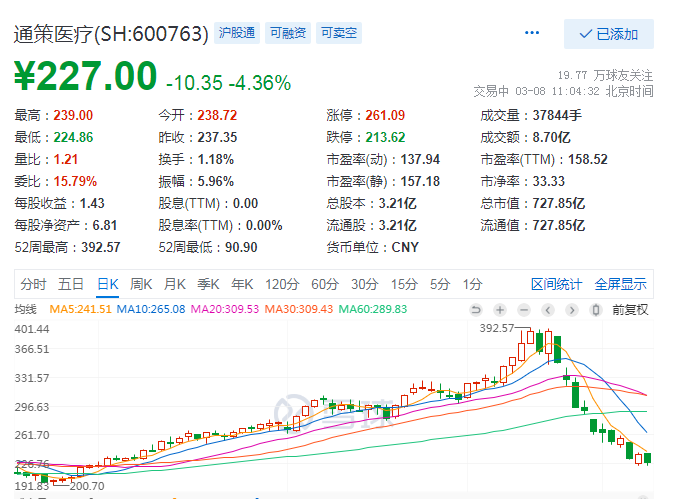The height and width of the screenshot is (499, 674).
Task: Click the 昨收 value 237.35
Action: [x=217, y=137]
